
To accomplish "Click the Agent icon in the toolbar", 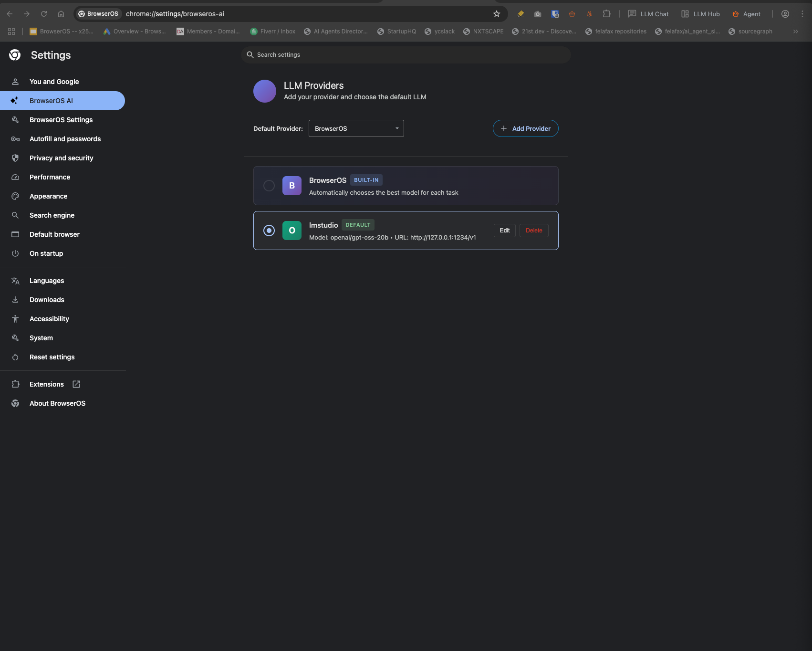I will [x=746, y=14].
